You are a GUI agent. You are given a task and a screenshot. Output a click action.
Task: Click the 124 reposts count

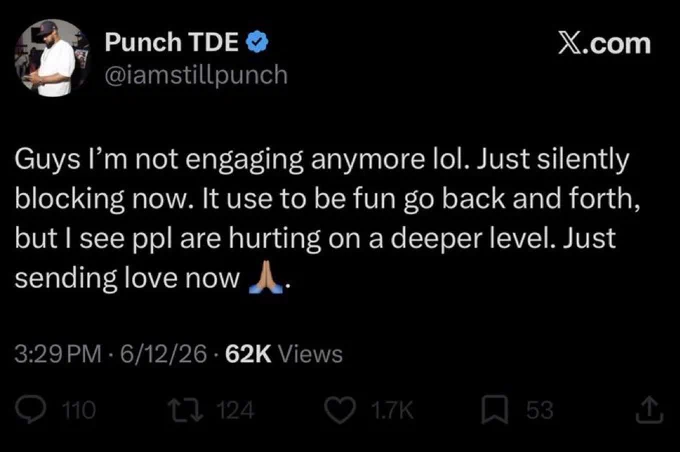point(235,410)
